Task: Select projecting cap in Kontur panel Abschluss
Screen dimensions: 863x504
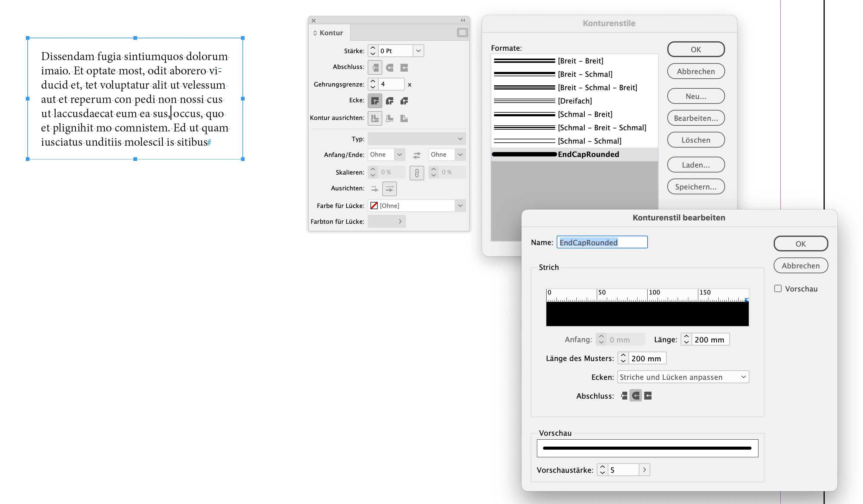Action: [404, 67]
